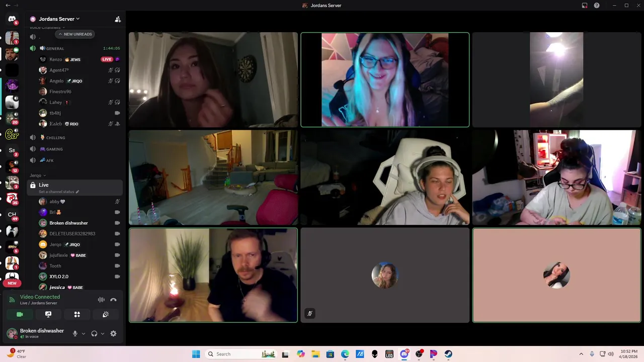Open Discord help question mark icon
This screenshot has height=362, width=644.
coord(597,6)
